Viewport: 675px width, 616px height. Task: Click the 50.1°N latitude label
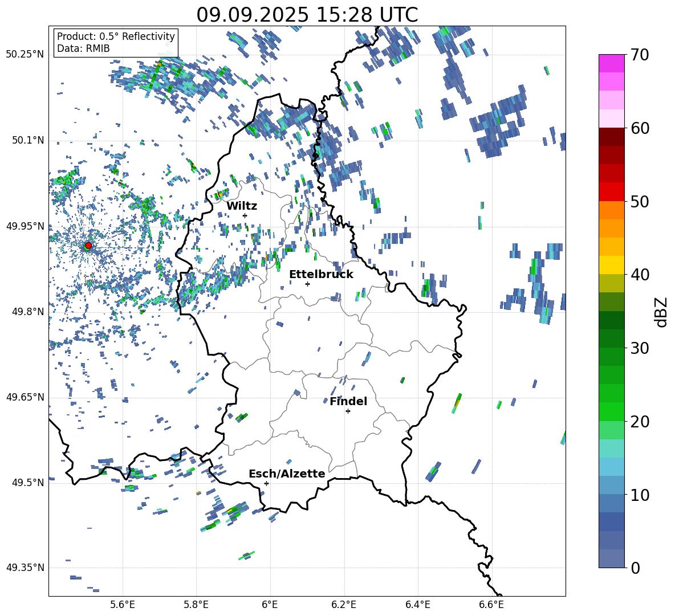tap(27, 141)
